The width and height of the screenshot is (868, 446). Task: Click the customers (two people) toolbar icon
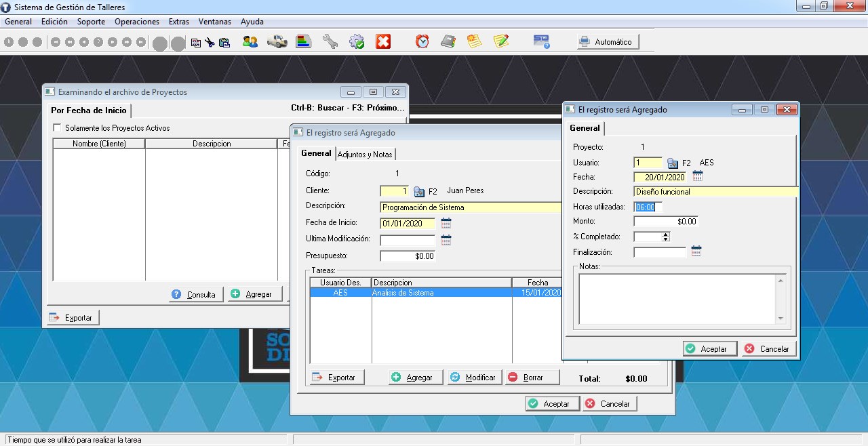tap(250, 42)
